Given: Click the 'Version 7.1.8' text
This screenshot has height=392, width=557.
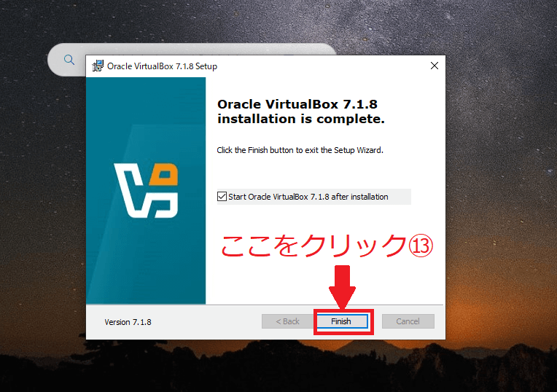Looking at the screenshot, I should 128,322.
